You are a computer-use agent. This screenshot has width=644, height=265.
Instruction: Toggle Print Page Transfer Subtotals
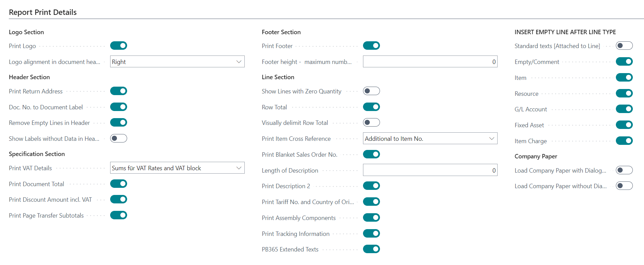(119, 215)
